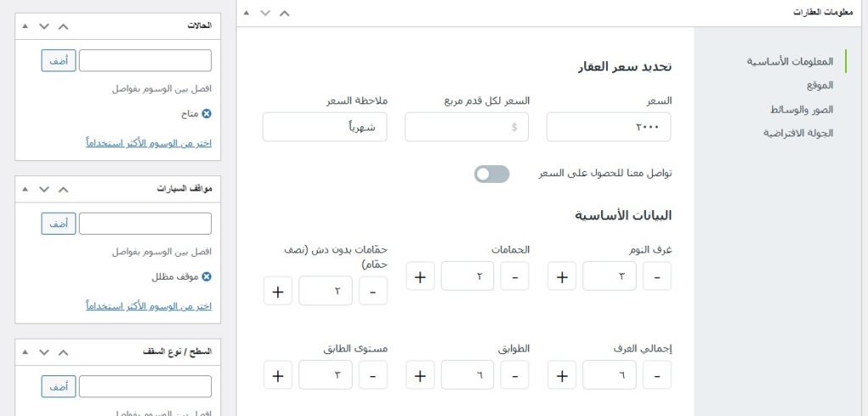Increase floors (الطوابق) count with plus button
This screenshot has width=868, height=416.
pos(420,374)
